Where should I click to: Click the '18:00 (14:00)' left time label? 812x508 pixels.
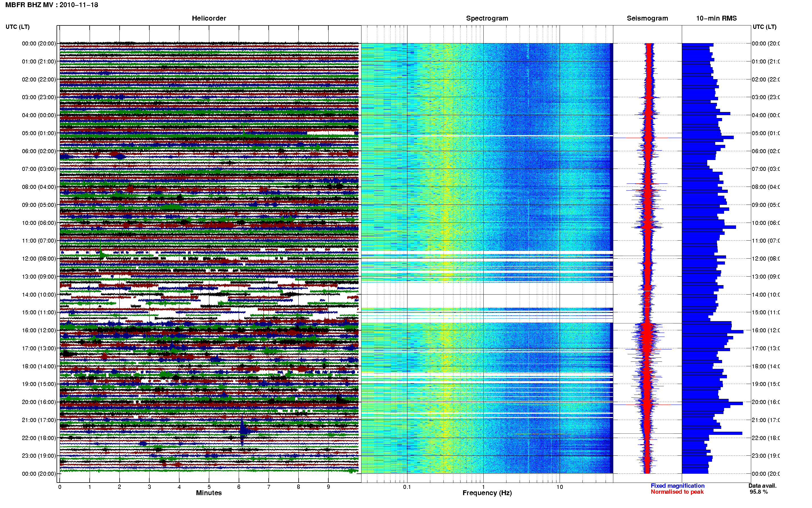[x=39, y=367]
